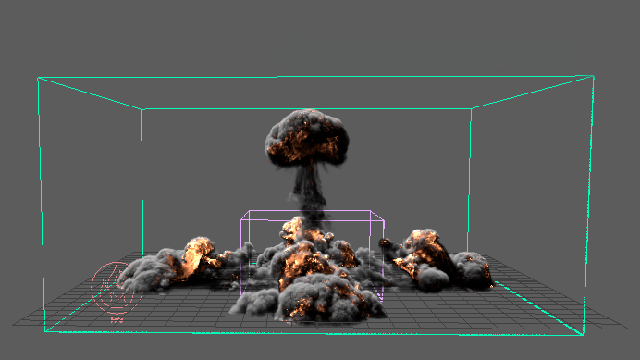Click the teal back wall right vertical edge
The height and width of the screenshot is (360, 640).
[470, 180]
